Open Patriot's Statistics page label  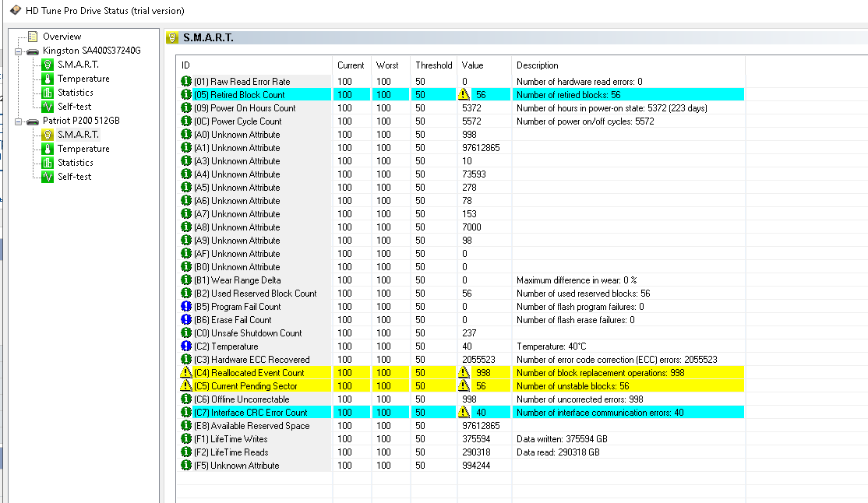point(76,163)
